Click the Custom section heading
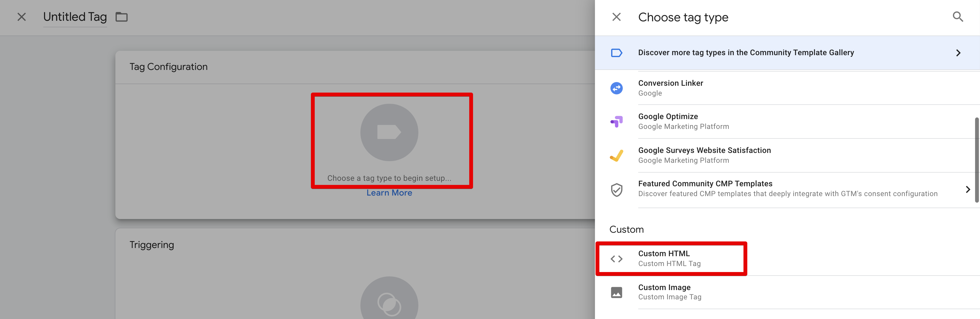 626,229
